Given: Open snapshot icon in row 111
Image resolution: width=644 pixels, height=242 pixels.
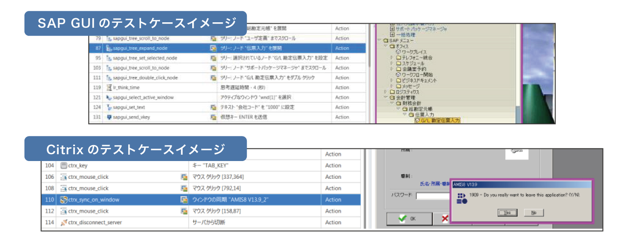Looking at the screenshot, I should [213, 78].
